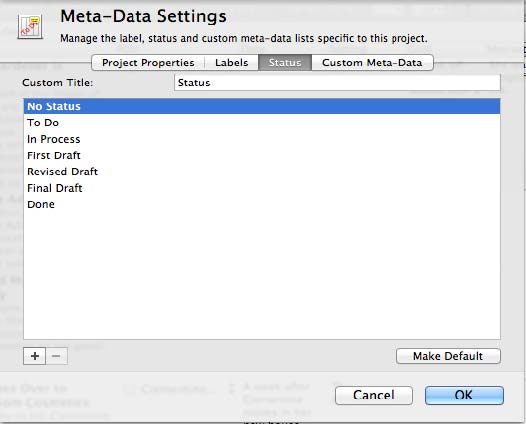Screen dimensions: 526x424
Task: Confirm settings with the OK button
Action: [x=464, y=395]
